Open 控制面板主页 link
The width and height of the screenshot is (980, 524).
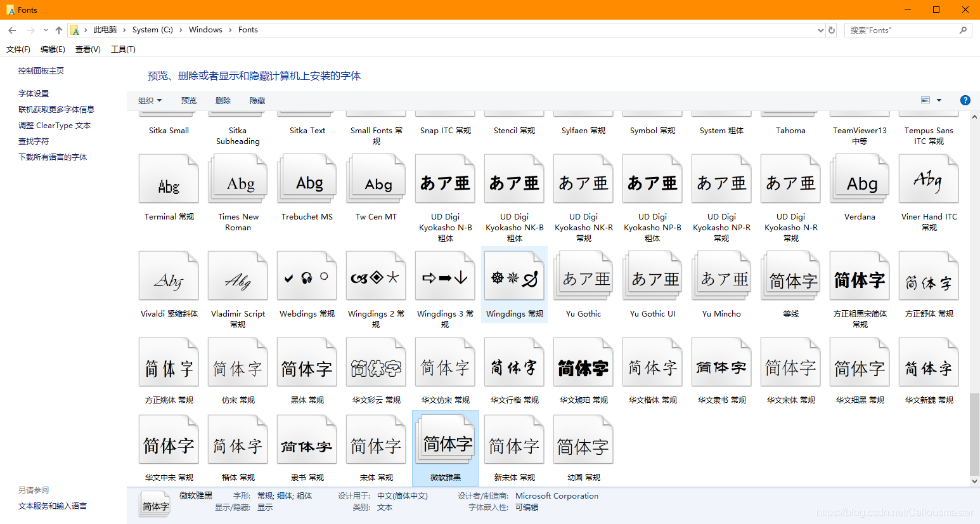click(x=41, y=71)
